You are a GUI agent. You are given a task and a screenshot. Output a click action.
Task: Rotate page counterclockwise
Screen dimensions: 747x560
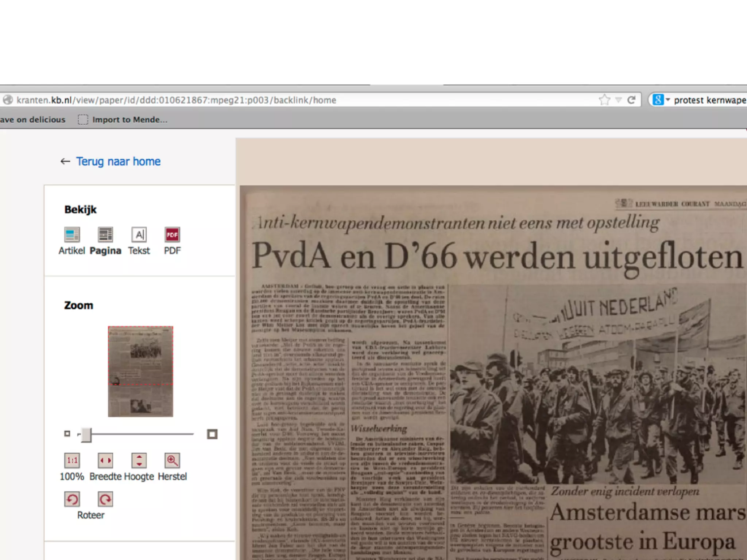72,499
